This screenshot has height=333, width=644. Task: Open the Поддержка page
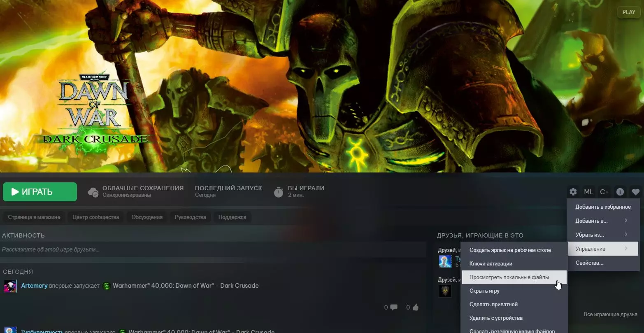[232, 217]
